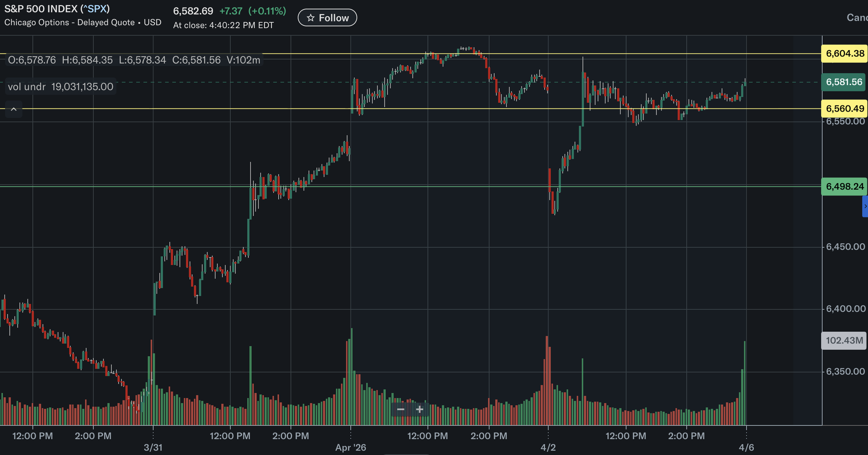Click the 3/31 date marker
The width and height of the screenshot is (868, 455).
pos(153,447)
